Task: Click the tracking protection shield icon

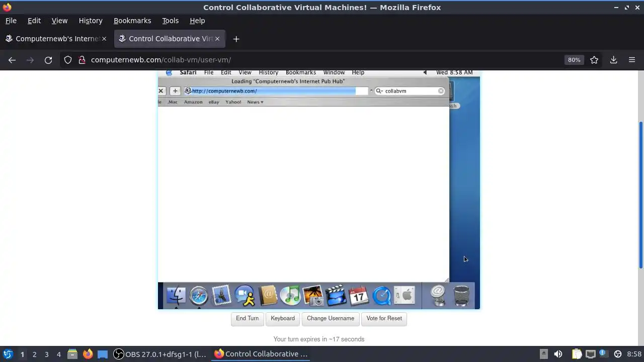Action: point(68,60)
